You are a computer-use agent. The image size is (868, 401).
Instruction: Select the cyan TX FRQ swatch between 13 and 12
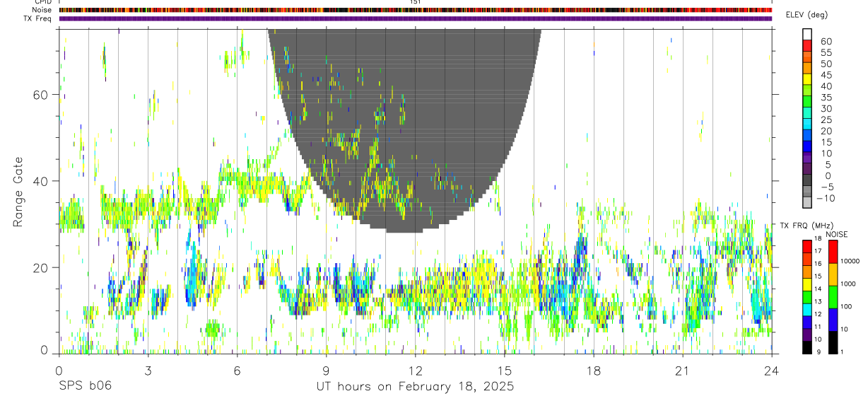point(807,309)
